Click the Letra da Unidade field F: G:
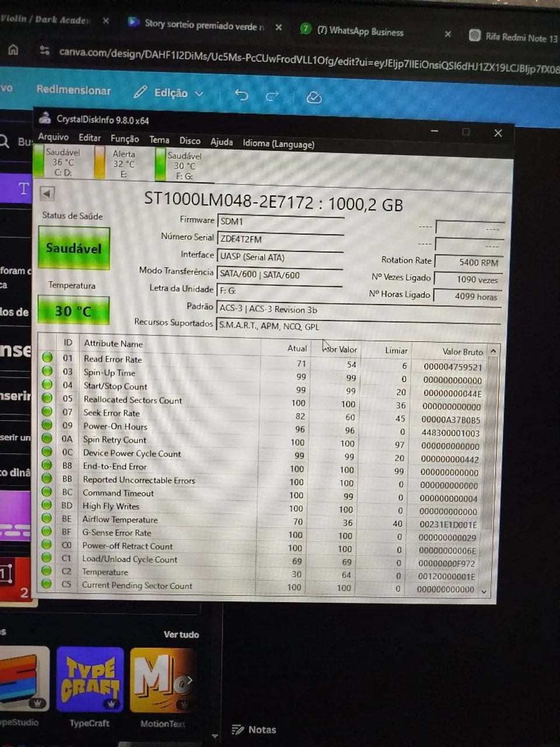 coord(280,291)
